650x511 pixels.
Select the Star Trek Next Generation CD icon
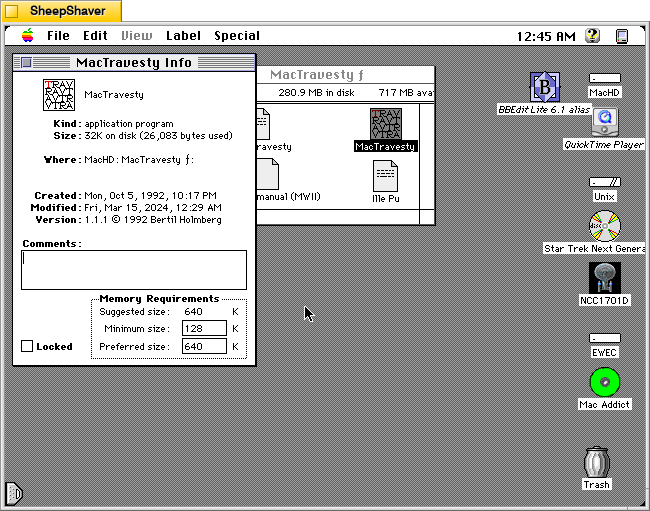605,226
